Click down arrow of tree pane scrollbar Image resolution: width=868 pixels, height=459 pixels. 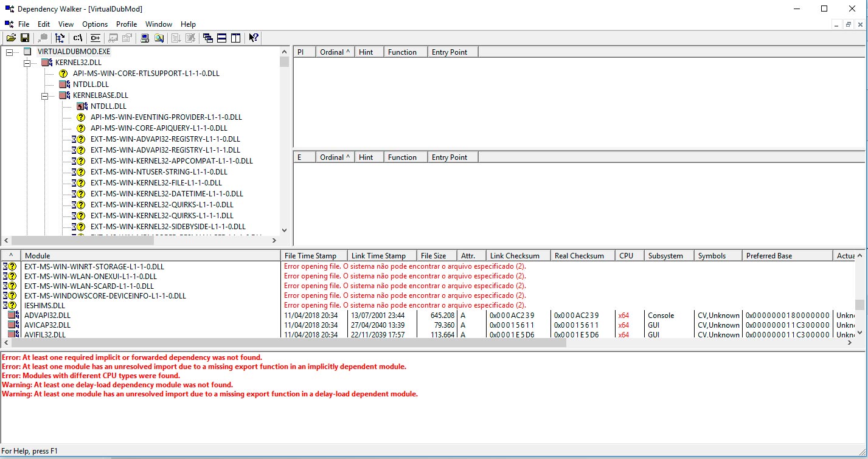point(284,230)
